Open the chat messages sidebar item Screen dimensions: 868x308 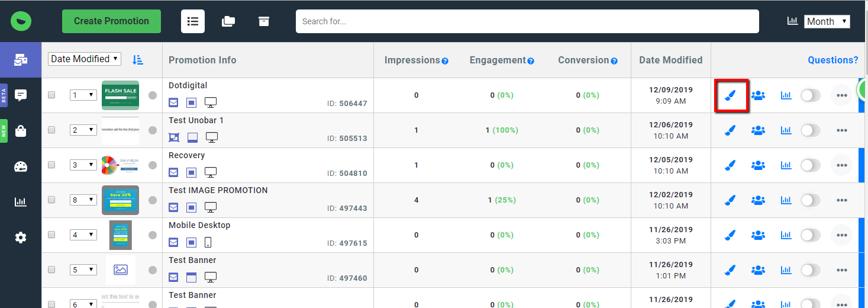[x=21, y=95]
